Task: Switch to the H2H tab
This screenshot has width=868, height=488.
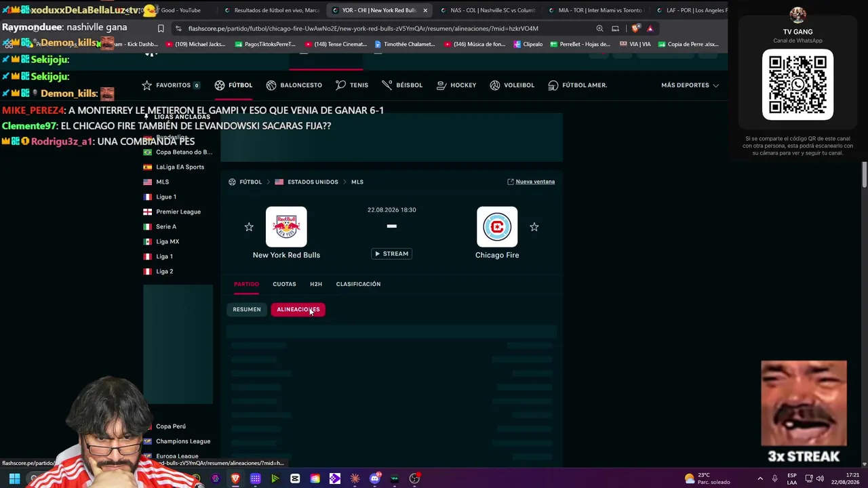Action: click(x=316, y=284)
